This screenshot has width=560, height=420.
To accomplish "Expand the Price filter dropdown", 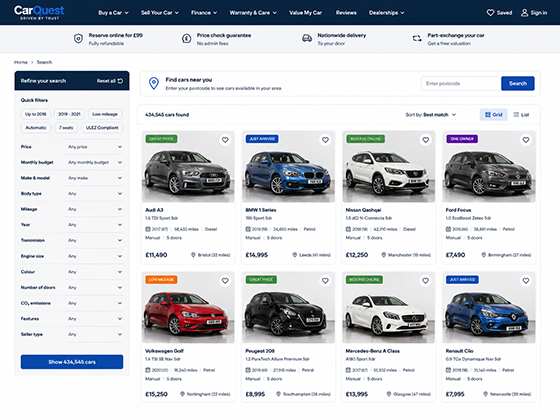I will pos(94,147).
